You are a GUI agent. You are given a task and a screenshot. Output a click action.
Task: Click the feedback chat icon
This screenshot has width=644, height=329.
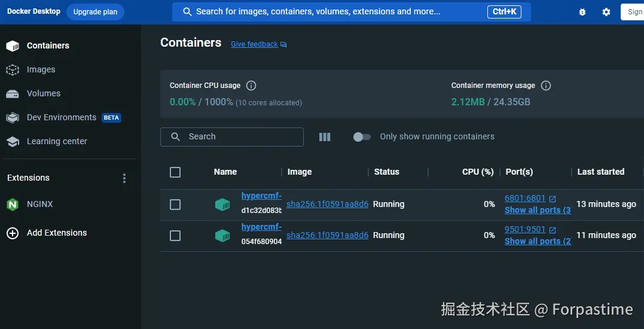coord(283,44)
